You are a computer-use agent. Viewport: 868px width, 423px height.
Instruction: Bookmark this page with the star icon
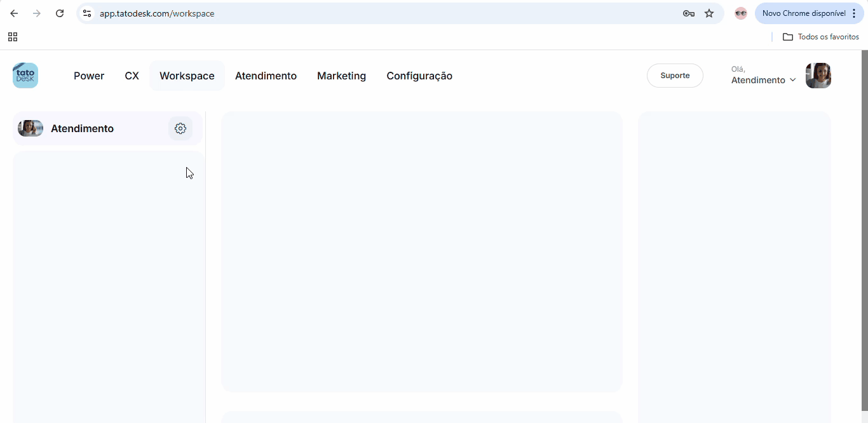(709, 13)
